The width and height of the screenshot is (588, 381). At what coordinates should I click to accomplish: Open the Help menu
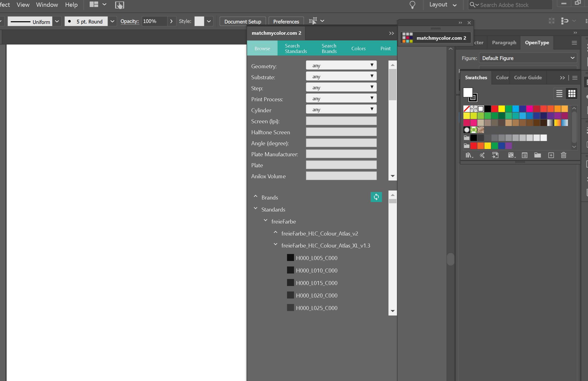(x=71, y=5)
